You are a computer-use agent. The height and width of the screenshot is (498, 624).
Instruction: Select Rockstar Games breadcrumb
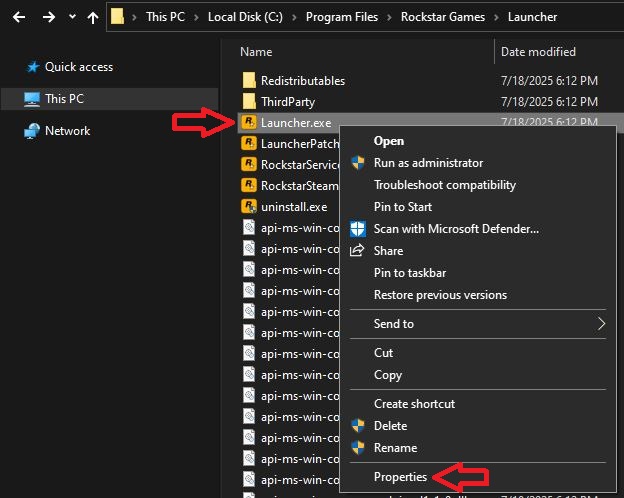click(443, 17)
